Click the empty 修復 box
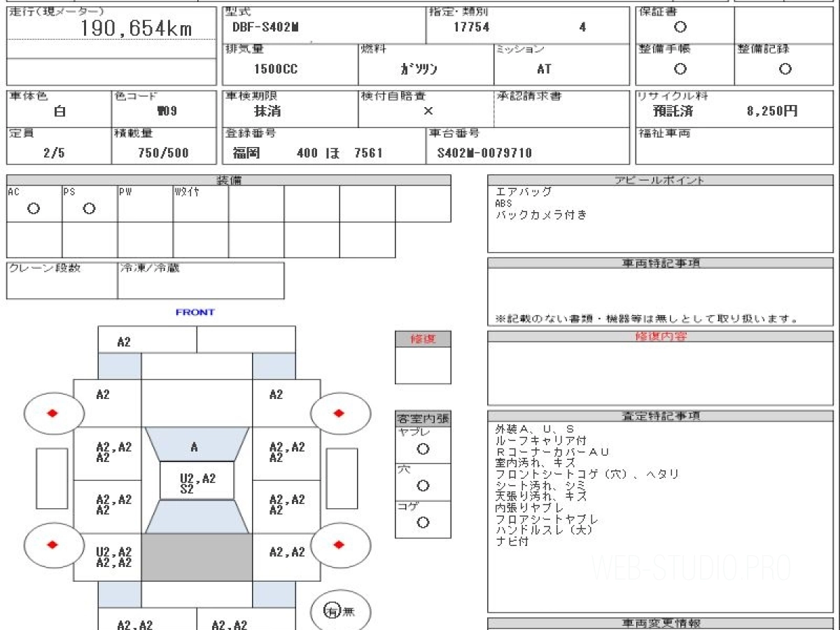The image size is (840, 630). [x=423, y=365]
